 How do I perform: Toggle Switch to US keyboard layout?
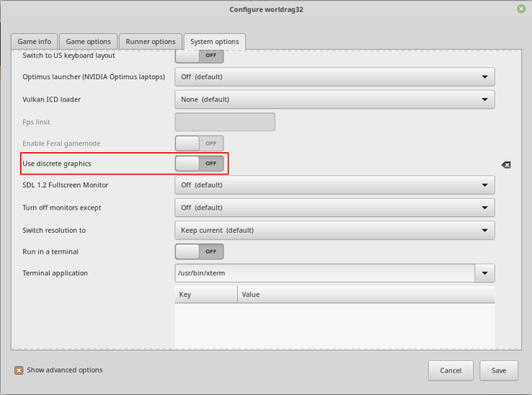pyautogui.click(x=199, y=56)
